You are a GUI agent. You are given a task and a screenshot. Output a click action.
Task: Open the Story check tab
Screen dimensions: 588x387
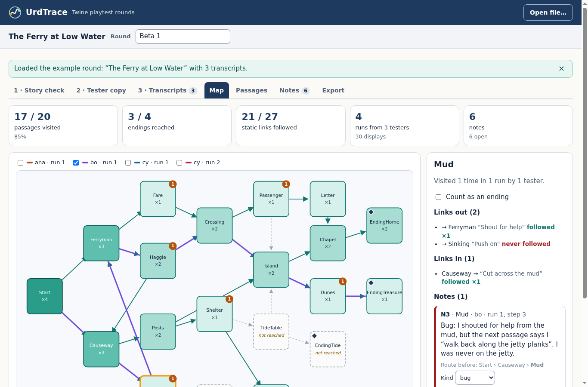[x=39, y=90]
